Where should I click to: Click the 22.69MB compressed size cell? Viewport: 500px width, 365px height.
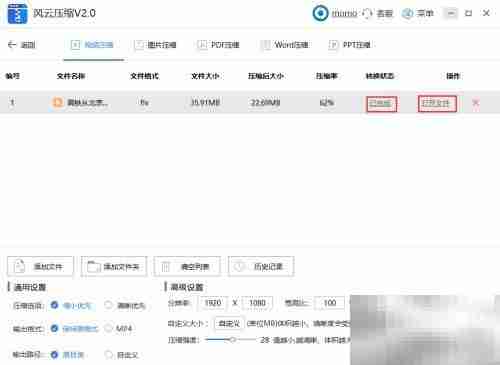click(265, 102)
